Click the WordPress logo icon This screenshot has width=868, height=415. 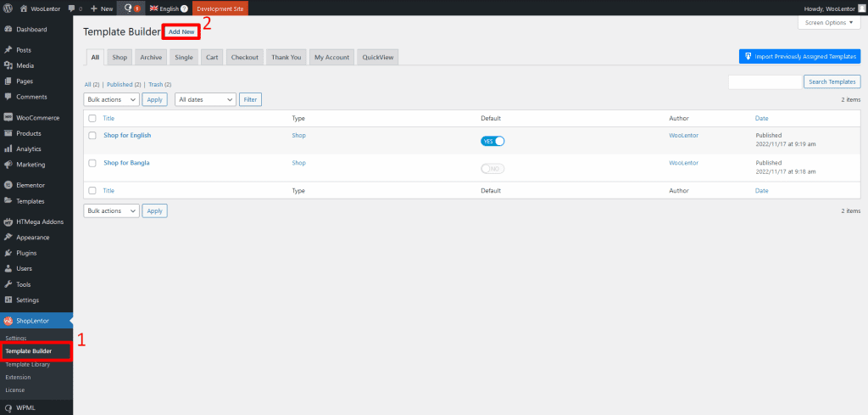tap(8, 8)
